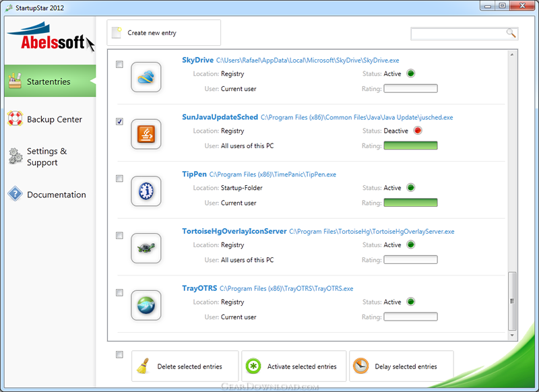The height and width of the screenshot is (392, 539).
Task: Click the SunJavaUpdateSched Java icon
Action: pyautogui.click(x=146, y=134)
